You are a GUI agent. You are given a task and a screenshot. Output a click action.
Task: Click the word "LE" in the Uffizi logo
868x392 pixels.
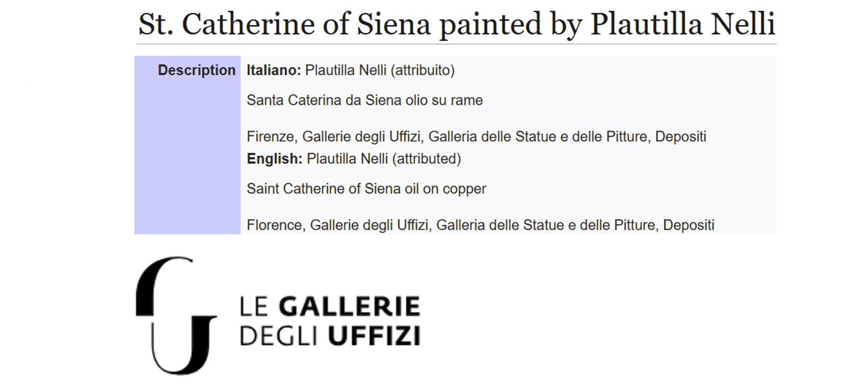point(254,307)
